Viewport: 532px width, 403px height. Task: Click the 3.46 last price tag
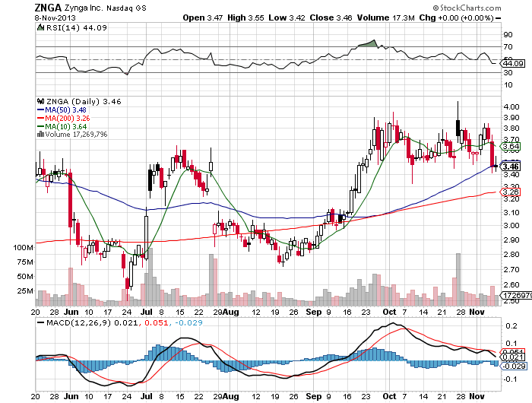pos(511,167)
